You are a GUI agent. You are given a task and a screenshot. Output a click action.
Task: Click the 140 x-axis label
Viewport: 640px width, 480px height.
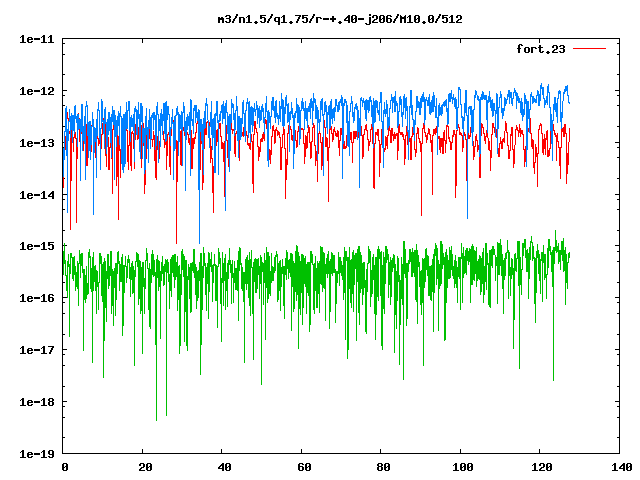pyautogui.click(x=622, y=467)
